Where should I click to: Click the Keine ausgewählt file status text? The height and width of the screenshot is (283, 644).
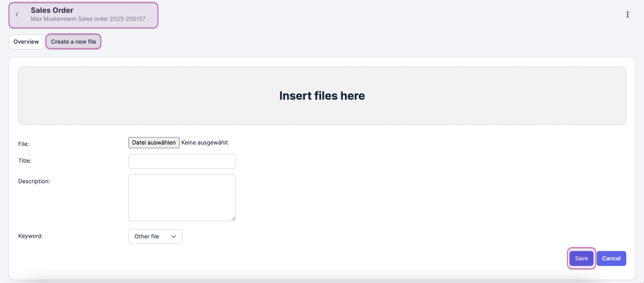[x=204, y=142]
